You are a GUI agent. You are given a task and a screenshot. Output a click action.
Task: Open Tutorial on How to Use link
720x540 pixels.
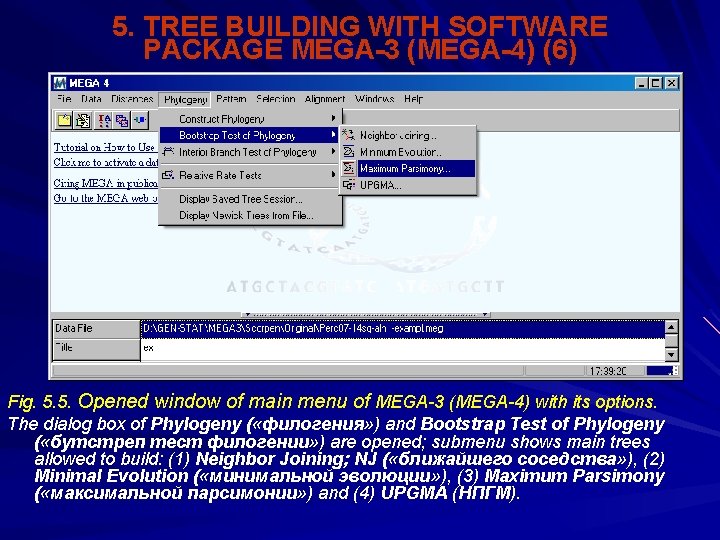pyautogui.click(x=104, y=147)
